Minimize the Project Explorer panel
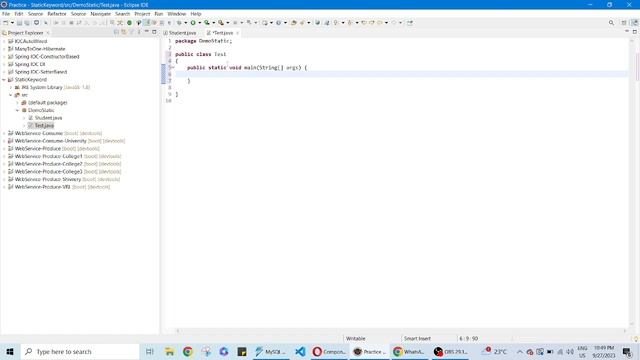This screenshot has height=360, width=640. (147, 32)
